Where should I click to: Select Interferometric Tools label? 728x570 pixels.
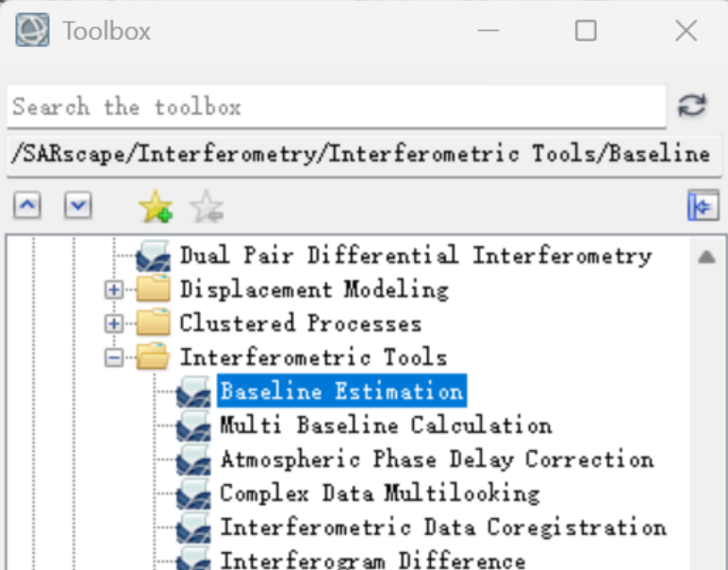coord(313,358)
